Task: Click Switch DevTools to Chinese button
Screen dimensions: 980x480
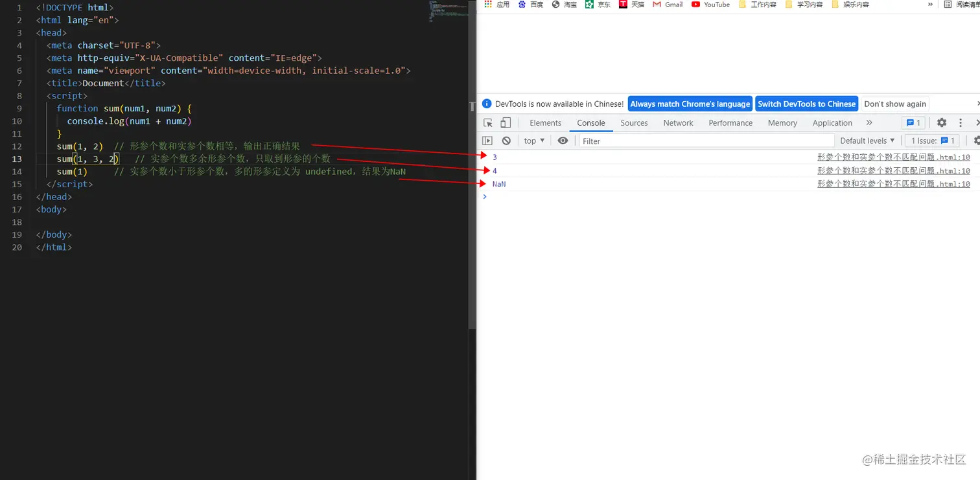Action: 806,104
